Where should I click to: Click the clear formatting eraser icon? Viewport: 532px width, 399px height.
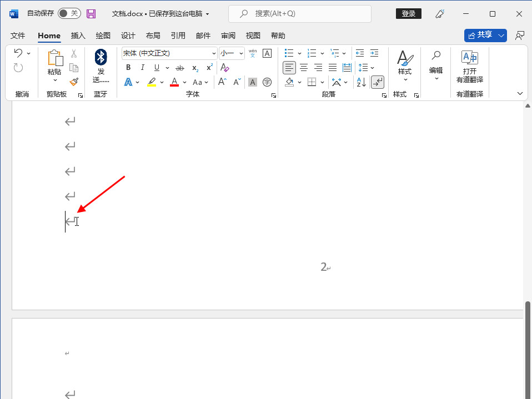(x=224, y=68)
